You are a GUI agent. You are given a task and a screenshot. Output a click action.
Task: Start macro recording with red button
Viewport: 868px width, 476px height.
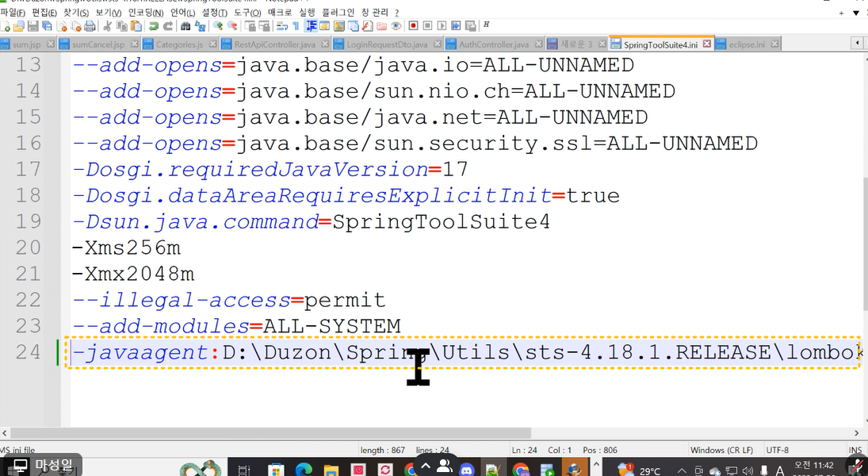413,26
